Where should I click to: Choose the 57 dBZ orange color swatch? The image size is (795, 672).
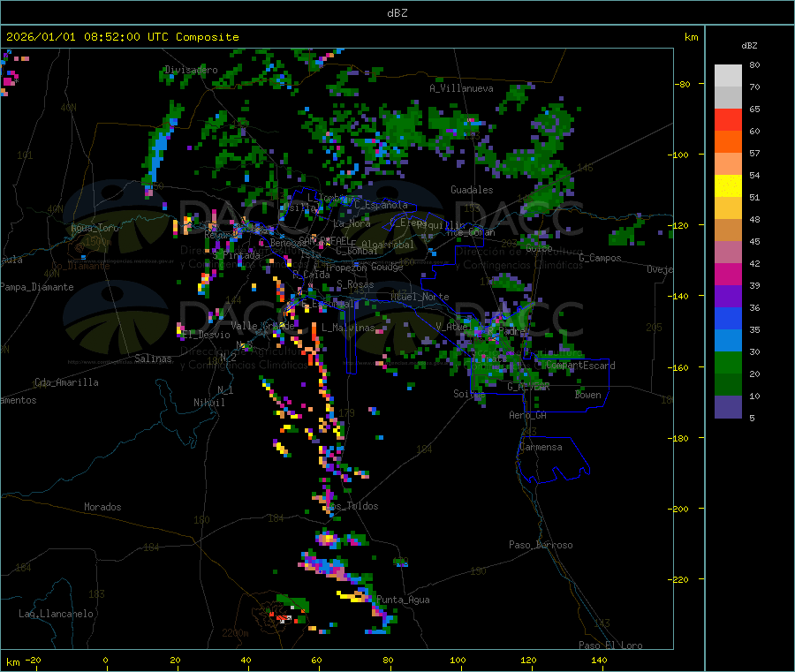click(x=728, y=142)
